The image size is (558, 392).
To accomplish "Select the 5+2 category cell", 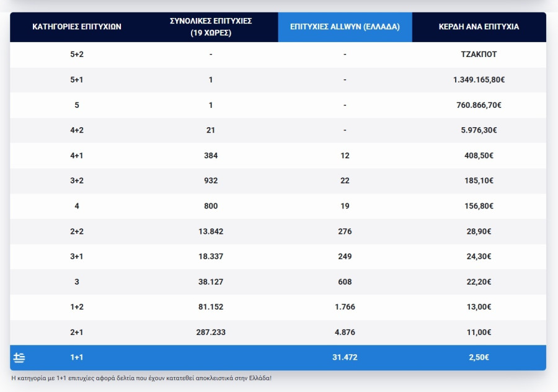I will (77, 55).
